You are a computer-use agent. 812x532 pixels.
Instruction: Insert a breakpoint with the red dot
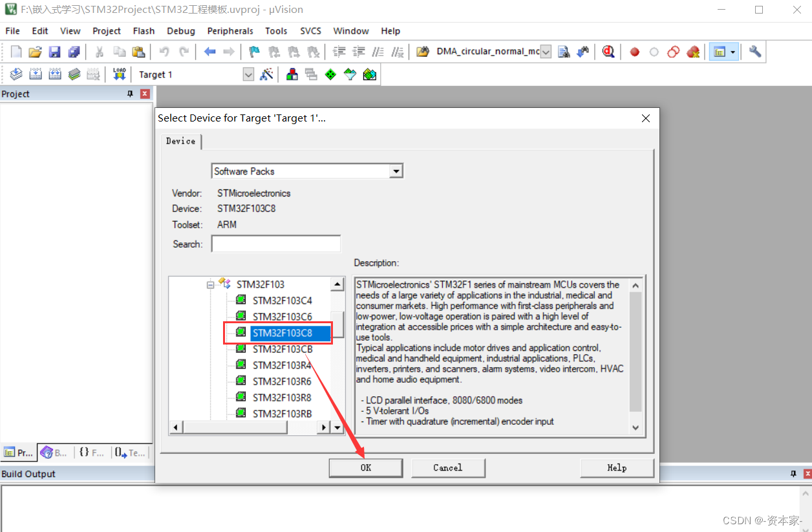point(635,52)
